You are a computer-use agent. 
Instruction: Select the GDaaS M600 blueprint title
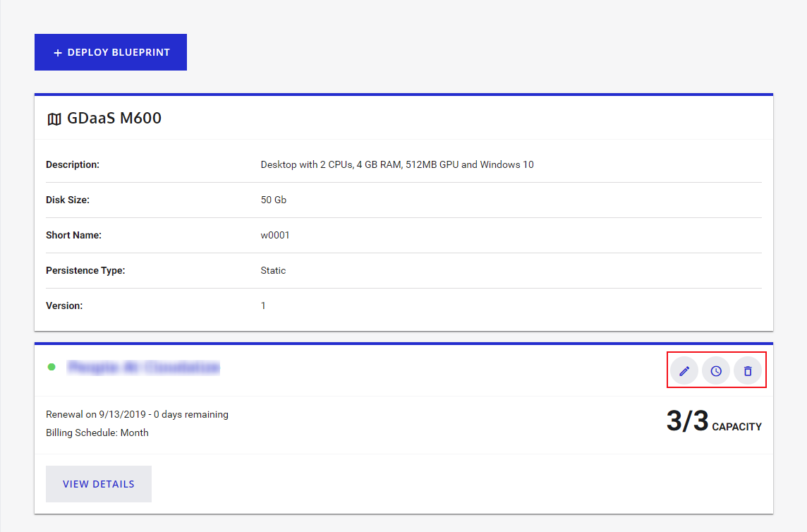114,118
